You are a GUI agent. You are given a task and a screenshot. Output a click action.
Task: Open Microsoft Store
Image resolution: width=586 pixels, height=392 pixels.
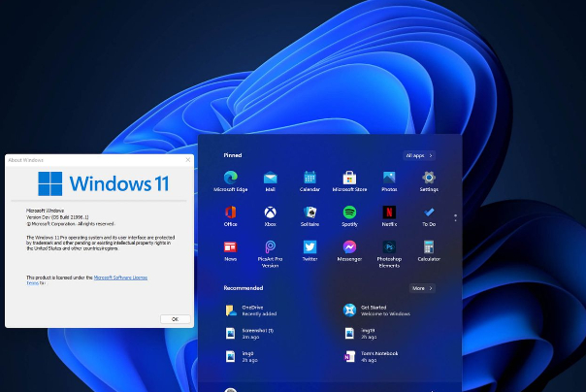pos(349,181)
